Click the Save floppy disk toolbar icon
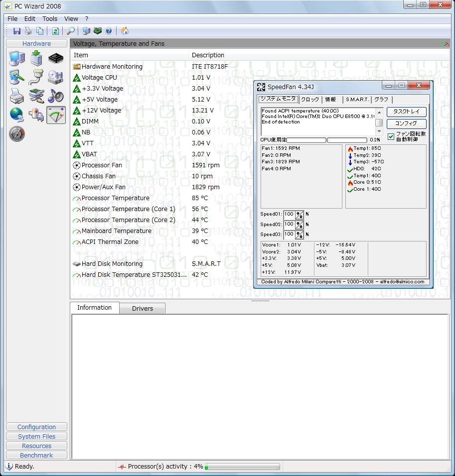Viewport: 455px width, 476px height. pos(17,31)
